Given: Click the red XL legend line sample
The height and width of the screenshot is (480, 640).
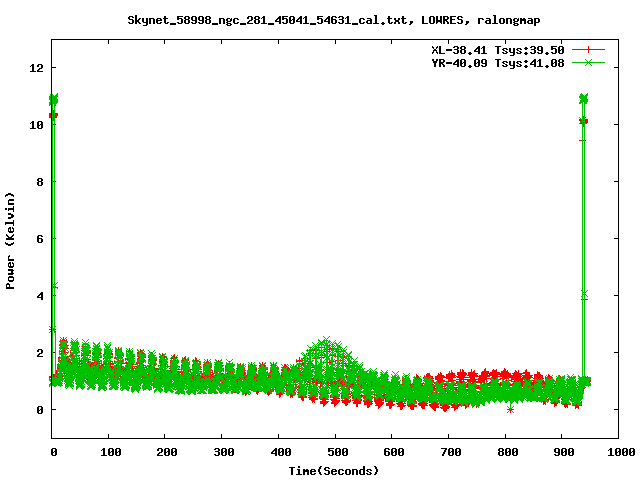Looking at the screenshot, I should (x=588, y=50).
